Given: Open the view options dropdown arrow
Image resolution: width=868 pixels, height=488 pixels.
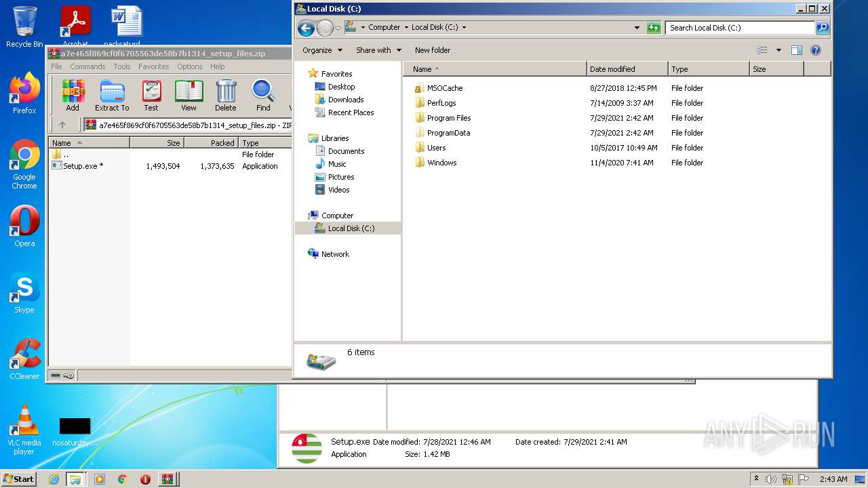Looking at the screenshot, I should 778,50.
